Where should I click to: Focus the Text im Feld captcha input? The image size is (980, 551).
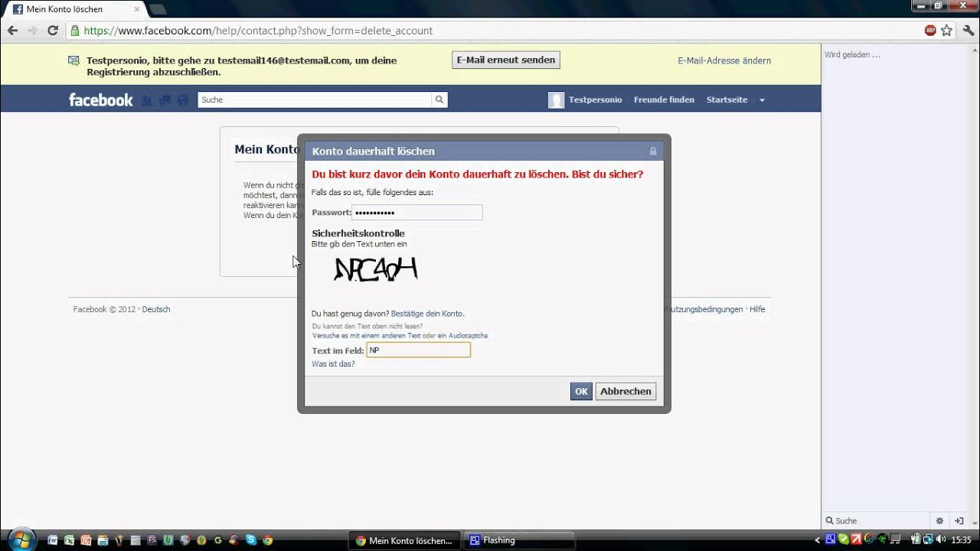point(418,350)
